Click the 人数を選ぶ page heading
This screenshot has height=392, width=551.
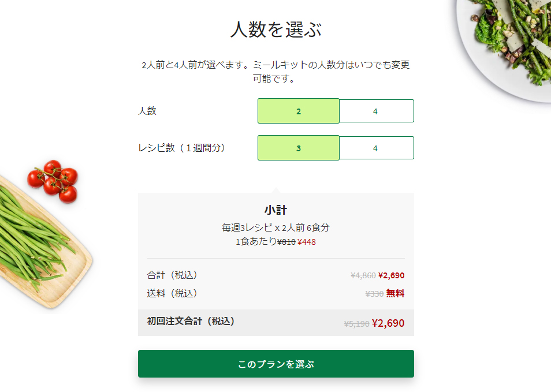pyautogui.click(x=276, y=29)
